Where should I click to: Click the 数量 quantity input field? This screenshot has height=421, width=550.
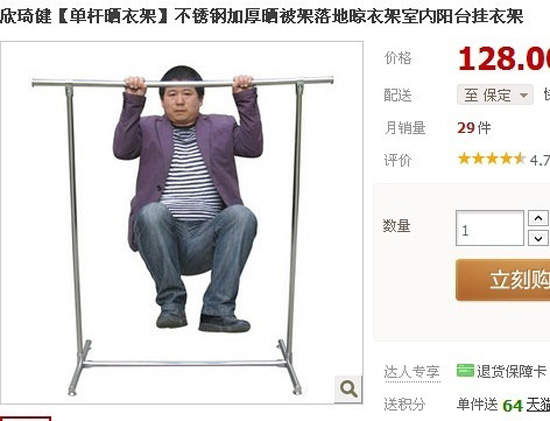pos(490,228)
